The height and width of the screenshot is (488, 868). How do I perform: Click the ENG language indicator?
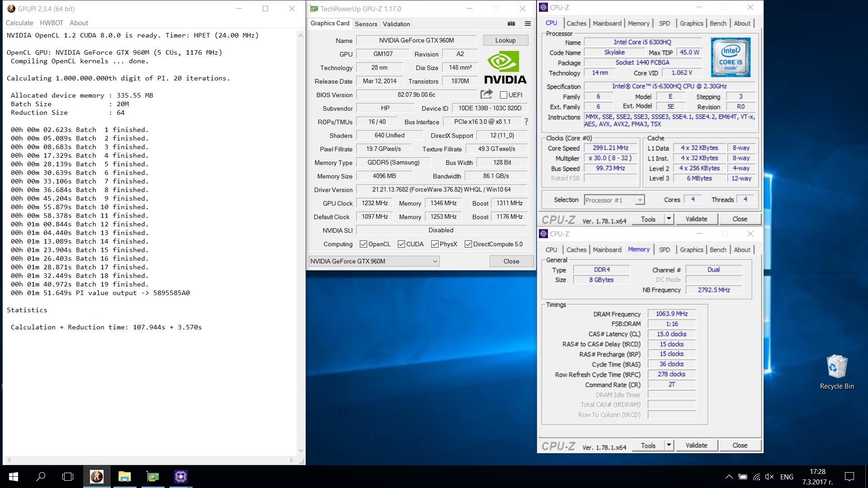[x=787, y=477]
